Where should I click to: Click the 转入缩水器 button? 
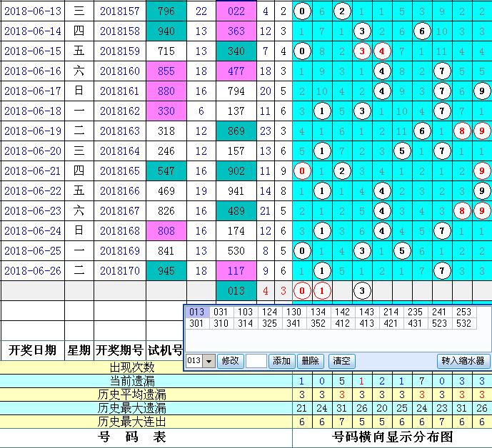[x=463, y=361]
